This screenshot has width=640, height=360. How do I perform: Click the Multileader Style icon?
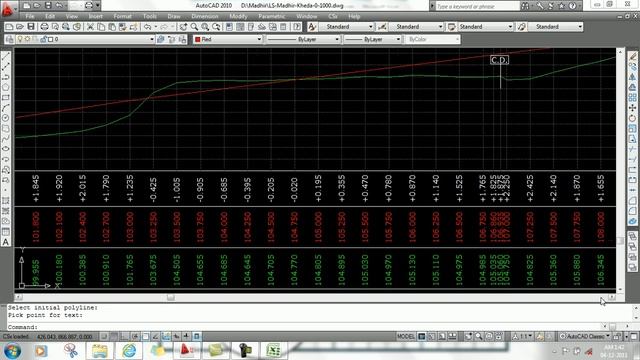point(522,27)
